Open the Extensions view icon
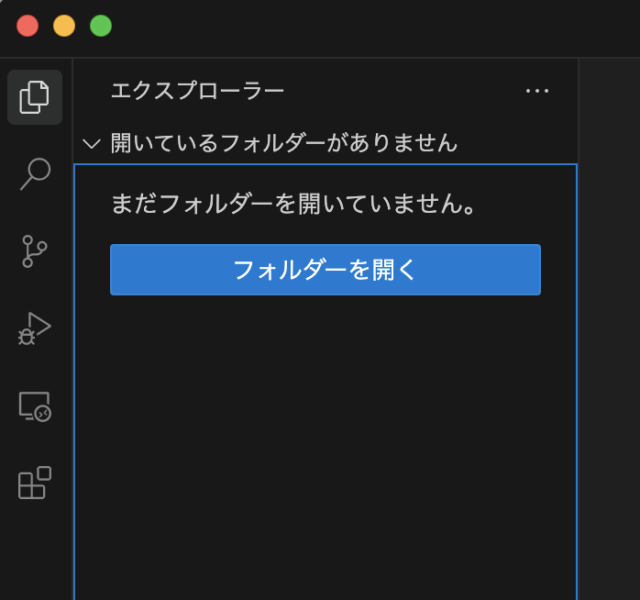Image resolution: width=640 pixels, height=600 pixels. pos(35,482)
